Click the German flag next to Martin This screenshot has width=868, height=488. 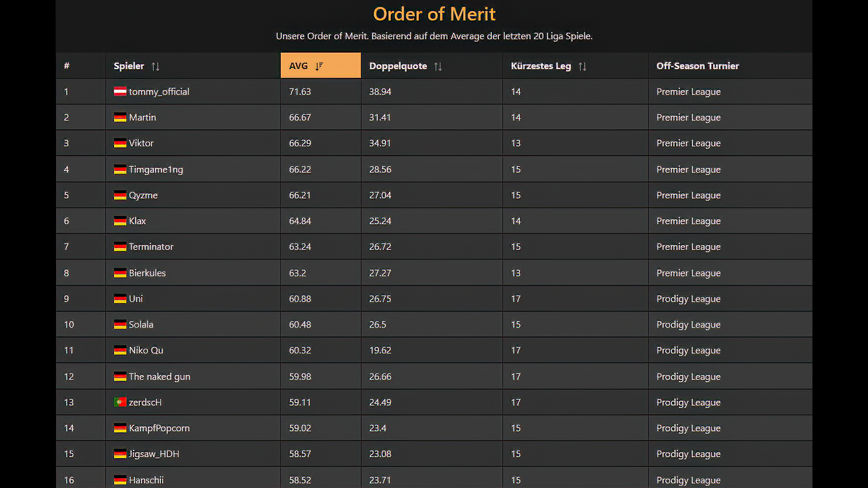(x=120, y=117)
